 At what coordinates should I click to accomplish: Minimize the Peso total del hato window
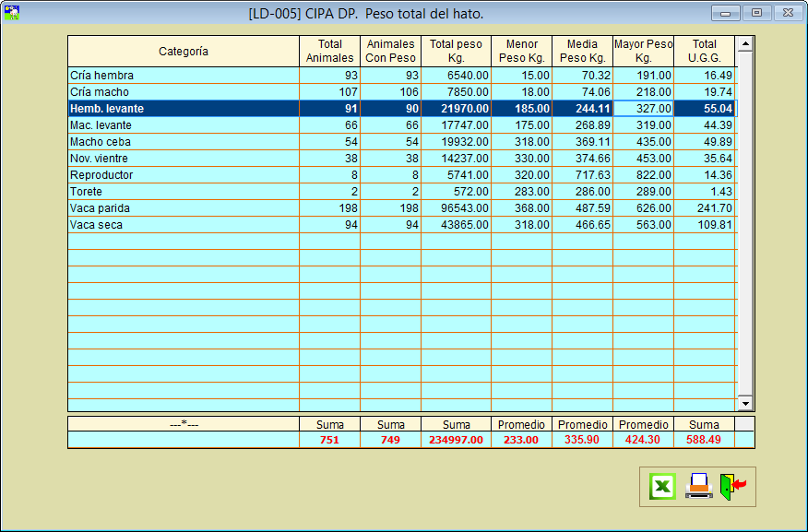pos(725,13)
